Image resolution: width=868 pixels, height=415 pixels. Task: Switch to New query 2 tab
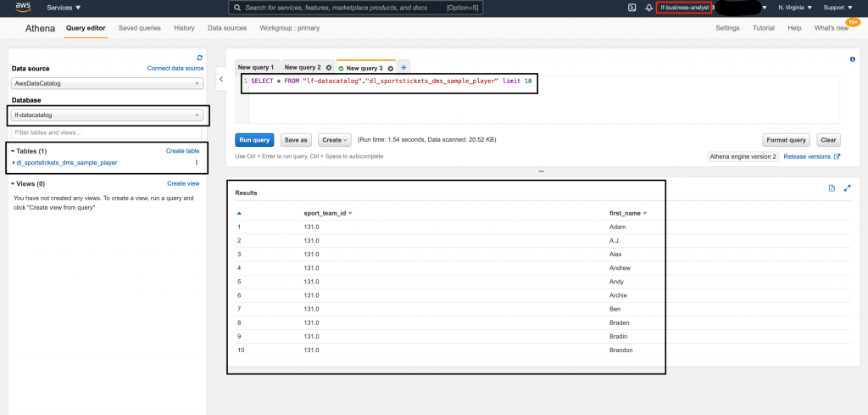tap(303, 68)
